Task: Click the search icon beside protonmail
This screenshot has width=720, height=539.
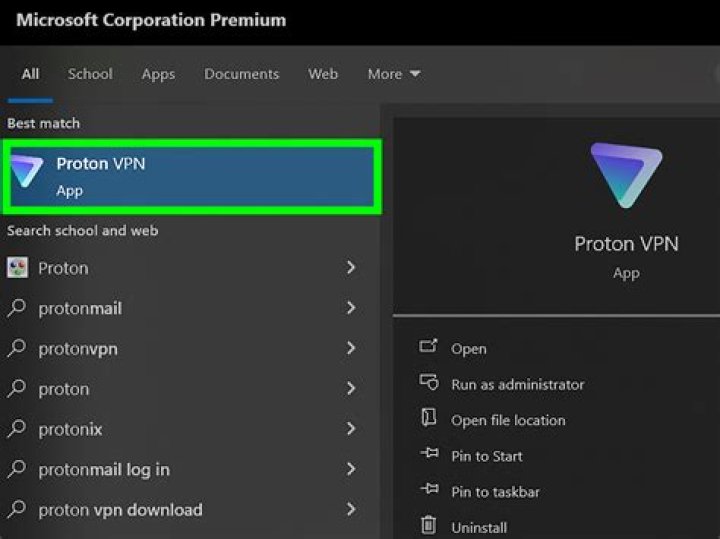Action: (17, 308)
